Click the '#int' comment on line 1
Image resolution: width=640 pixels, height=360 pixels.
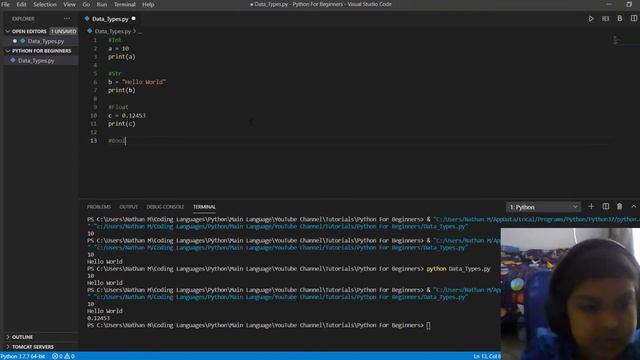pos(115,40)
